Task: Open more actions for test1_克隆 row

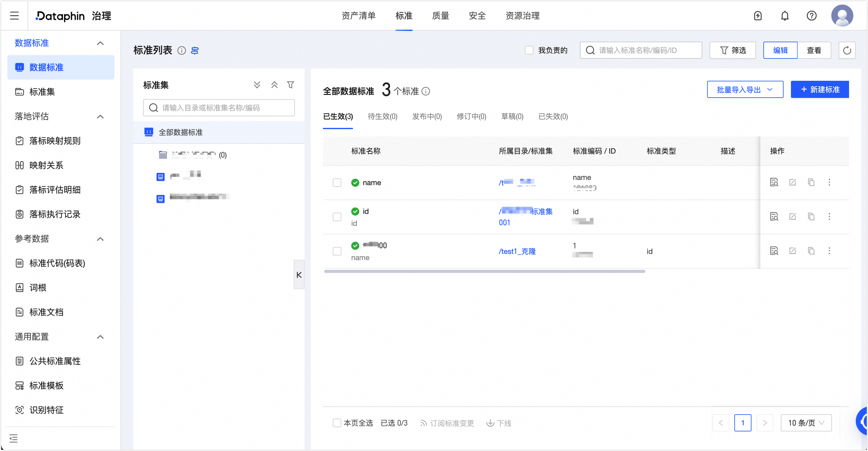Action: (829, 251)
